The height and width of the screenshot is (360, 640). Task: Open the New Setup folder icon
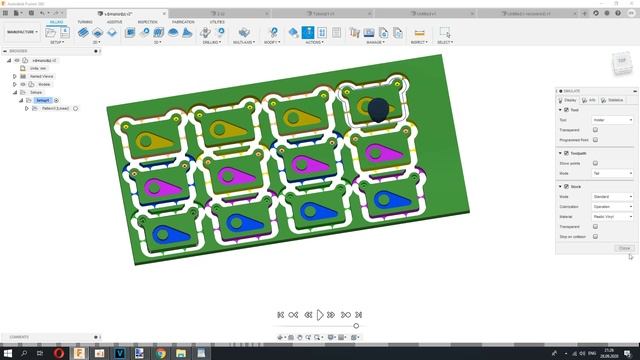pos(51,33)
